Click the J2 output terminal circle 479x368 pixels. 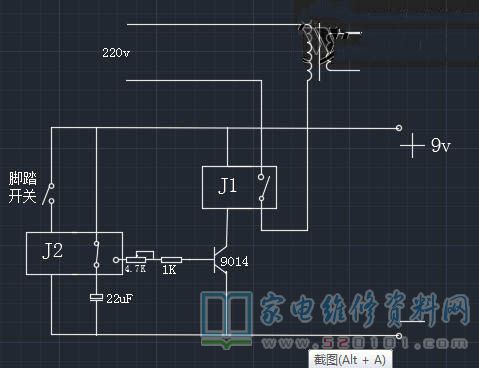point(116,260)
